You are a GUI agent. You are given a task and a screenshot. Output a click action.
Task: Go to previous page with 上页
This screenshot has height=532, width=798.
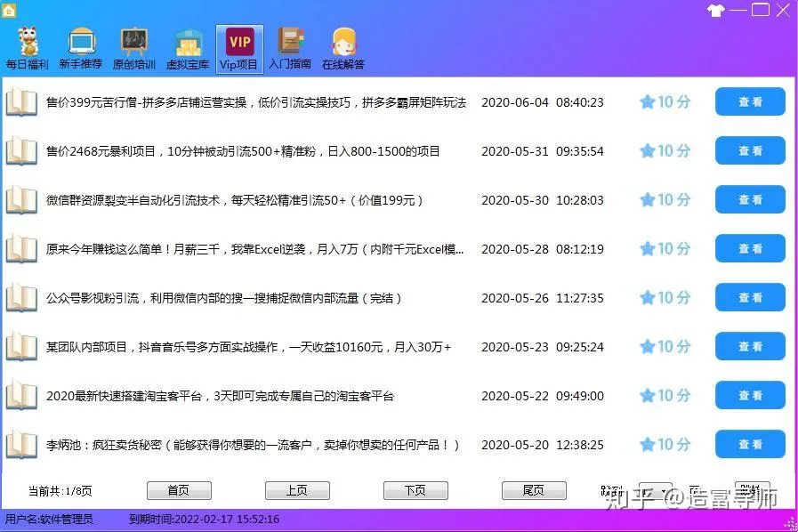click(297, 490)
